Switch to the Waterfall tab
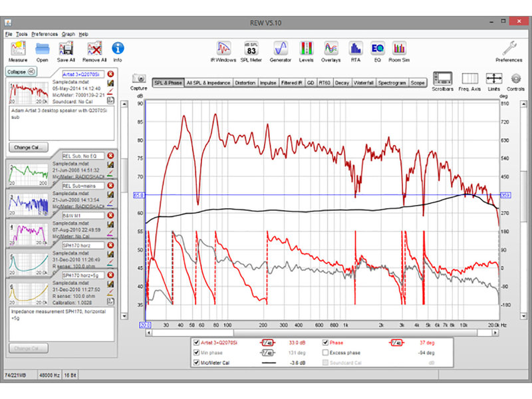This screenshot has height=399, width=532. (x=364, y=83)
